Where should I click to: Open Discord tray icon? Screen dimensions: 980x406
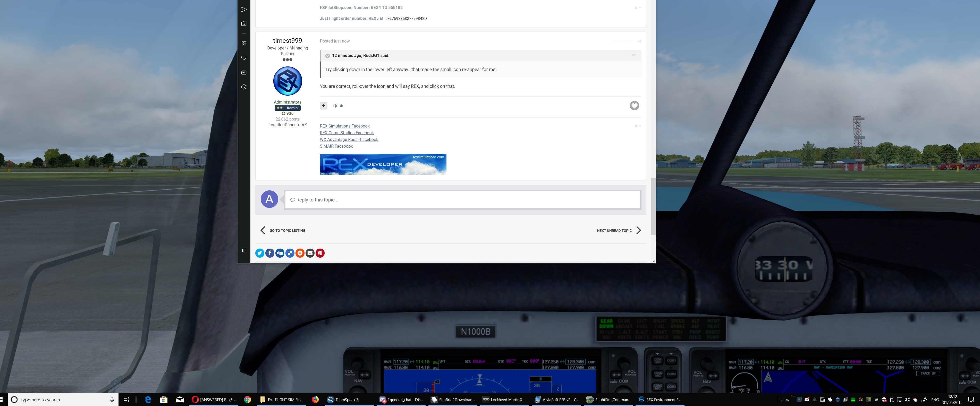point(807,400)
